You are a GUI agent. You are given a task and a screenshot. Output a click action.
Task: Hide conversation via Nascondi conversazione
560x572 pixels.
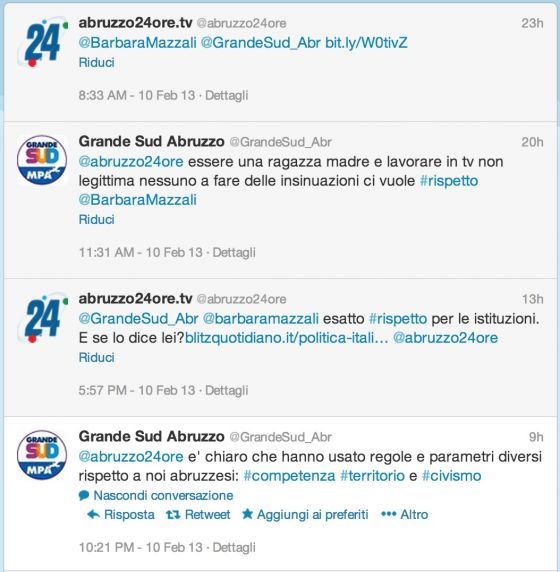(x=163, y=495)
